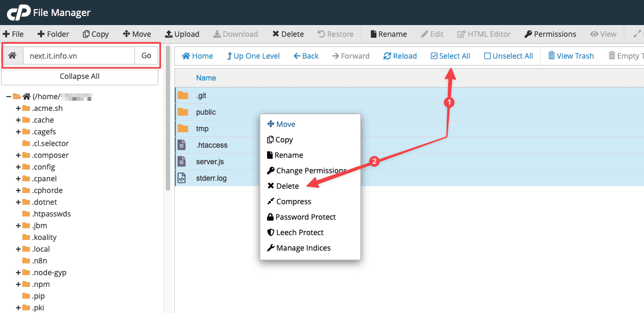Viewport: 644px width, 313px height.
Task: Click the Move icon in the top toolbar
Action: [x=136, y=34]
